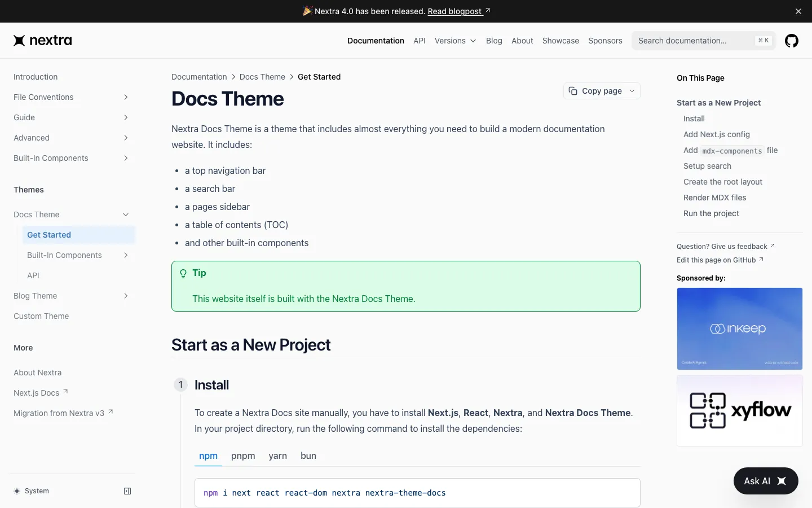Open Blog in the top navigation
The height and width of the screenshot is (508, 812).
[494, 41]
